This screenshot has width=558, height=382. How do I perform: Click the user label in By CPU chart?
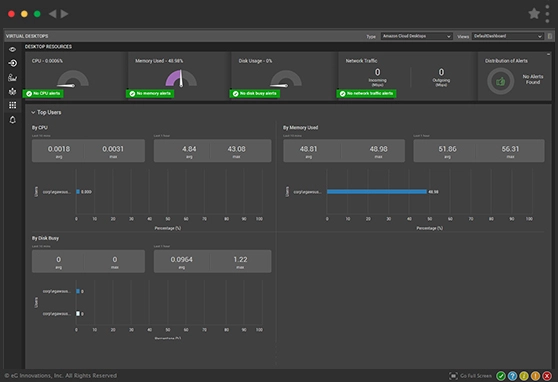pyautogui.click(x=57, y=192)
